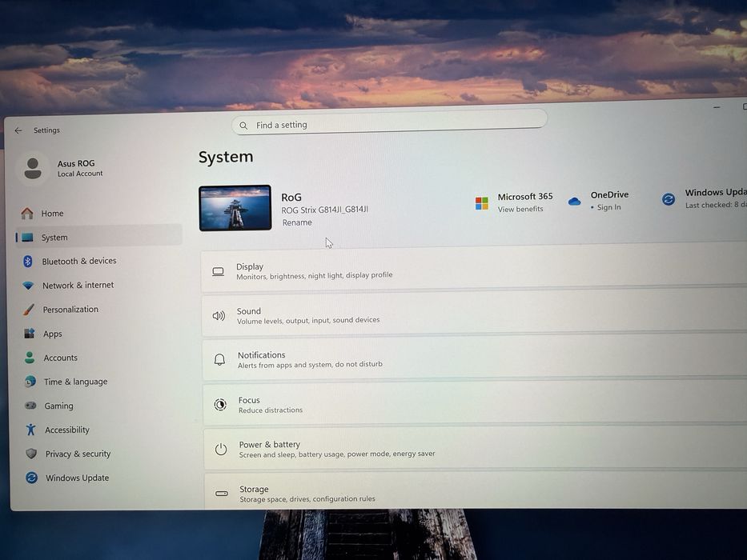Click the Storage drive icon
This screenshot has height=560, width=747.
[x=222, y=494]
